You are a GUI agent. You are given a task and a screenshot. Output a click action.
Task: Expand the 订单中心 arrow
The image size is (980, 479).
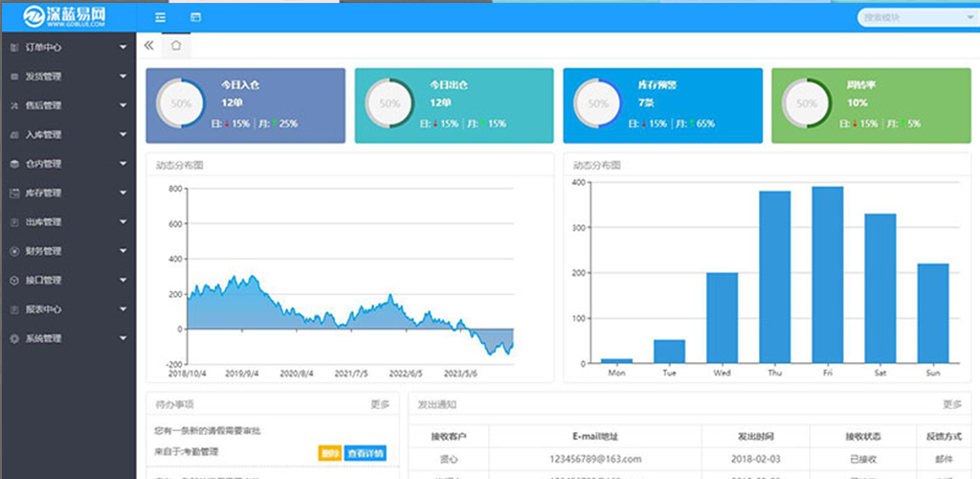[123, 47]
